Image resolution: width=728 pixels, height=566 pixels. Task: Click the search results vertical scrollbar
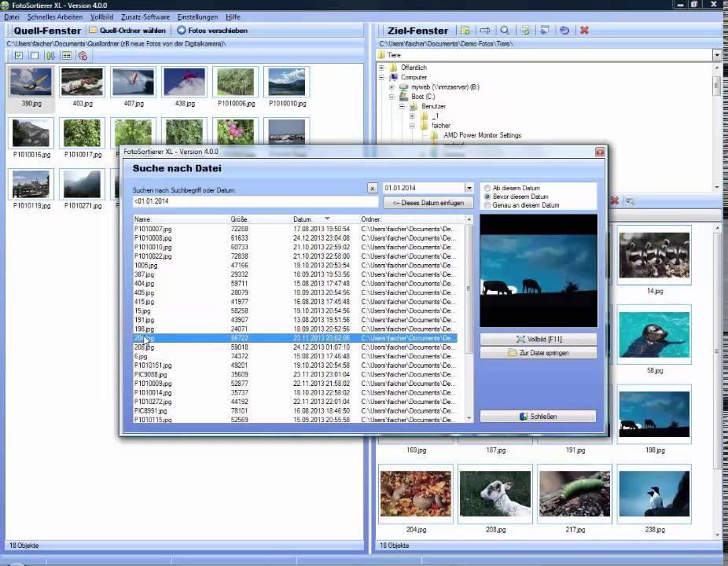click(469, 319)
